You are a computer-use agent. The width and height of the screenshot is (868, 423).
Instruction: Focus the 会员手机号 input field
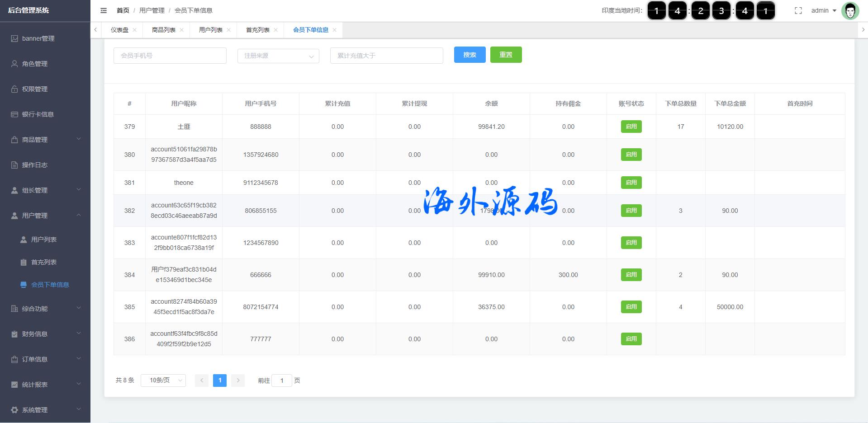click(170, 56)
